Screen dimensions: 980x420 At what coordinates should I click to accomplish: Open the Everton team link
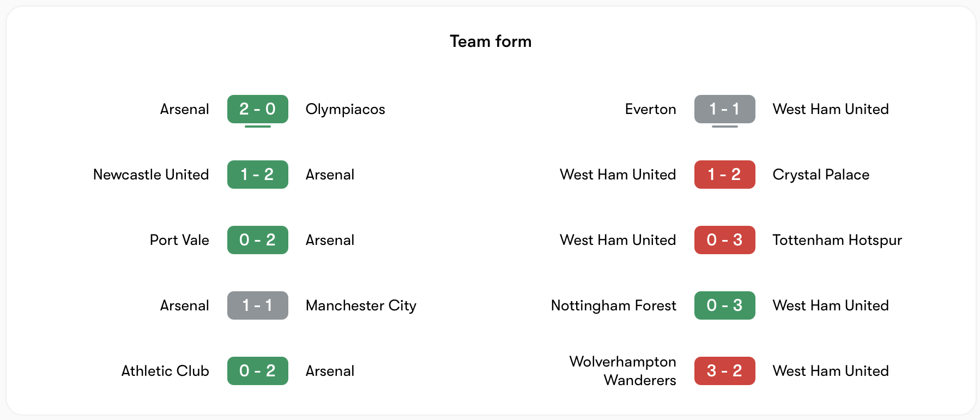(650, 109)
